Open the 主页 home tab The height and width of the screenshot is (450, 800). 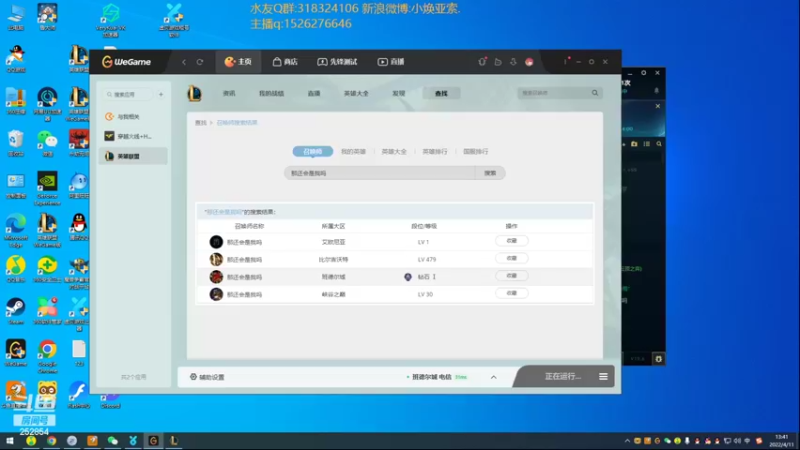click(238, 62)
